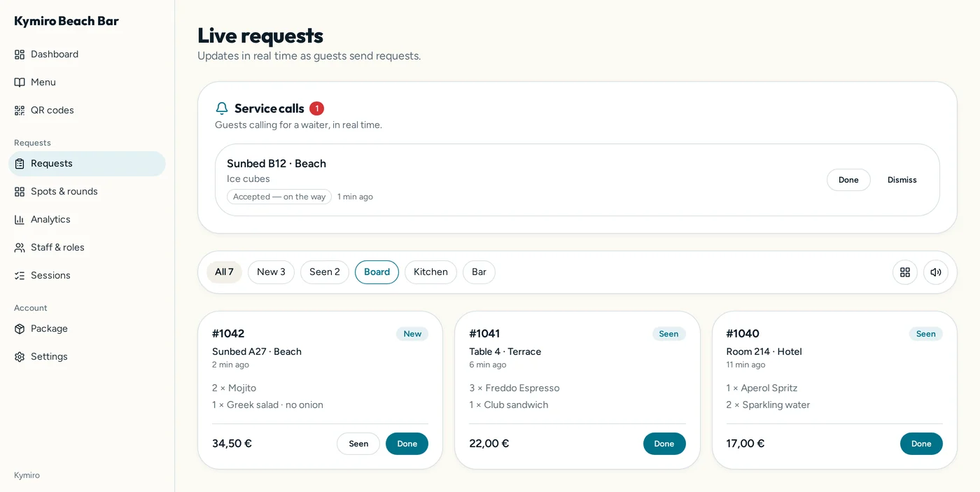Filter requests by Seen 2
This screenshot has width=980, height=492.
pyautogui.click(x=325, y=272)
